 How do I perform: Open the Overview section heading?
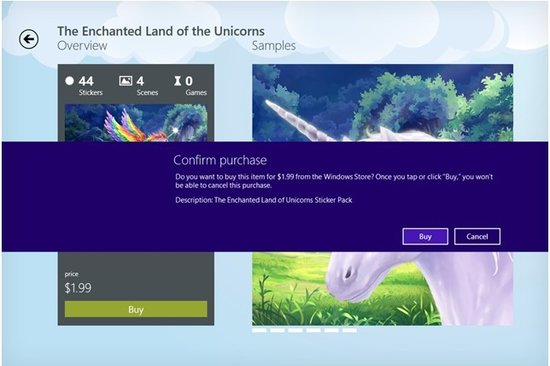click(82, 46)
